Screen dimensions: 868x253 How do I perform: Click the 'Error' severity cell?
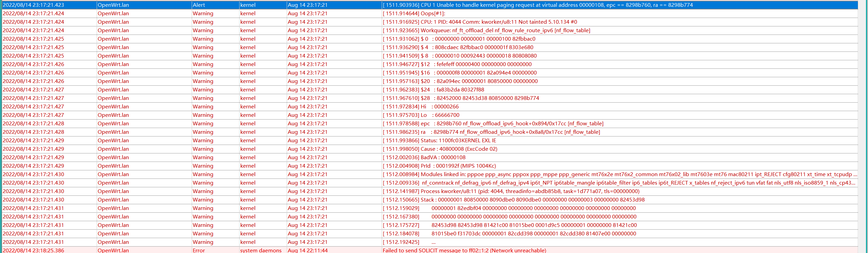199,250
